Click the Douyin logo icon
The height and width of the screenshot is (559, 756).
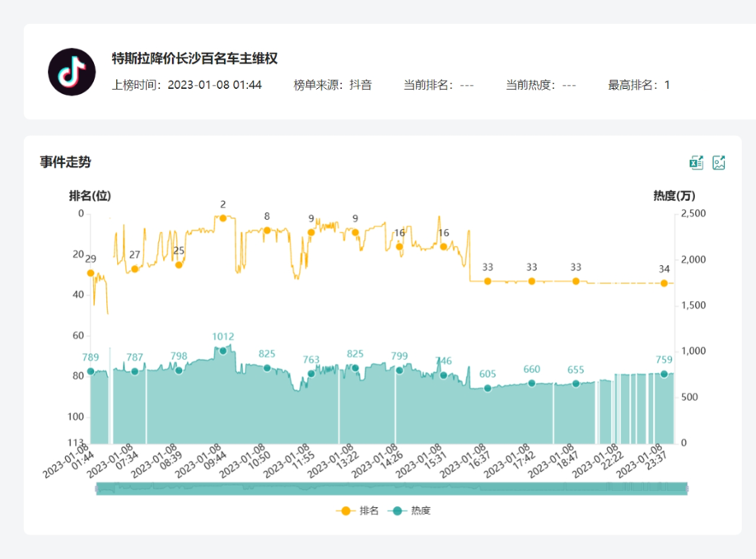click(x=72, y=72)
